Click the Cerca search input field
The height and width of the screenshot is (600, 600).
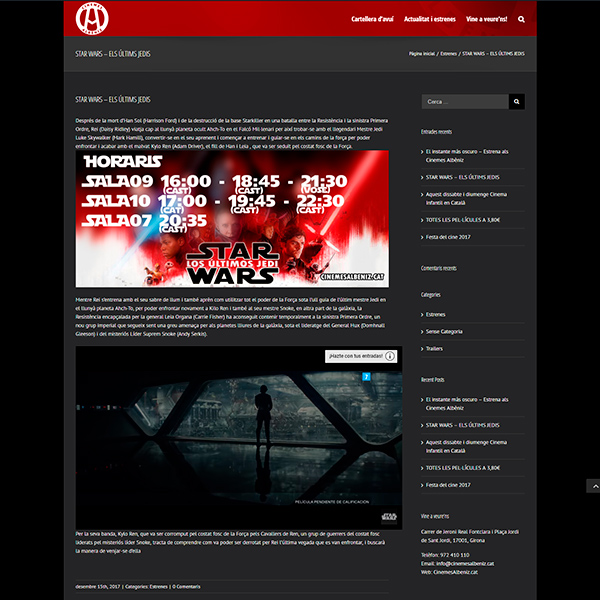465,102
